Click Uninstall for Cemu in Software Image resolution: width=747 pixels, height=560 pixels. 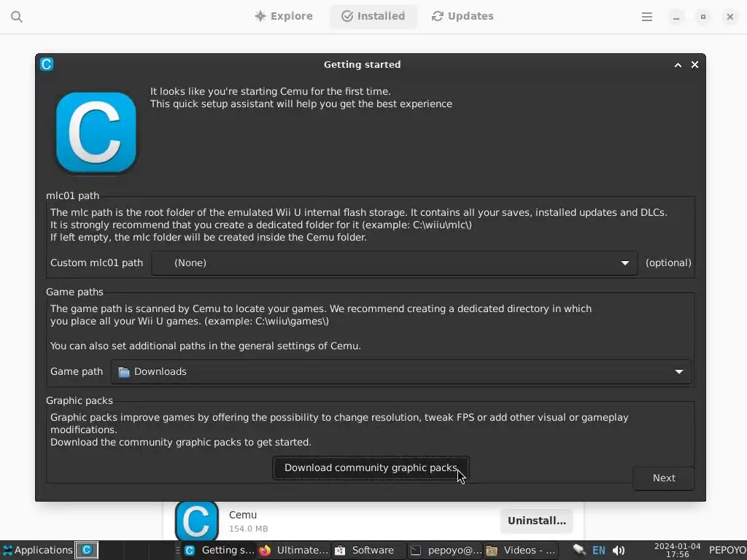(536, 521)
